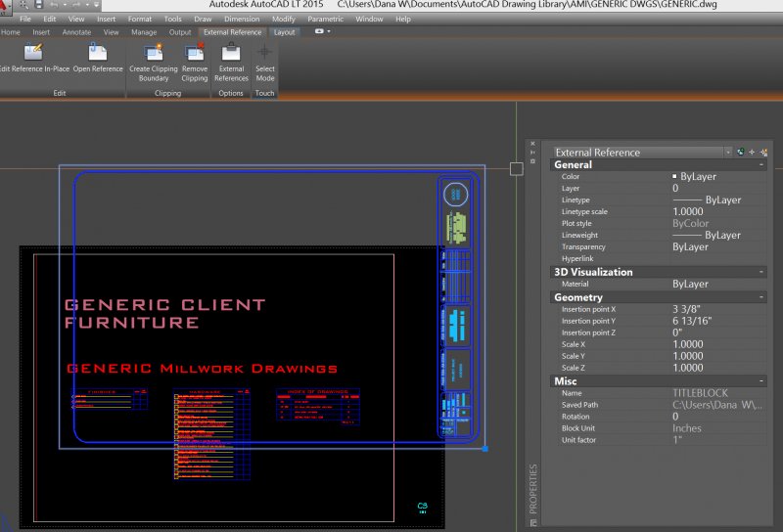This screenshot has width=783, height=532.
Task: Collapse the Geometry properties section
Action: coord(760,297)
